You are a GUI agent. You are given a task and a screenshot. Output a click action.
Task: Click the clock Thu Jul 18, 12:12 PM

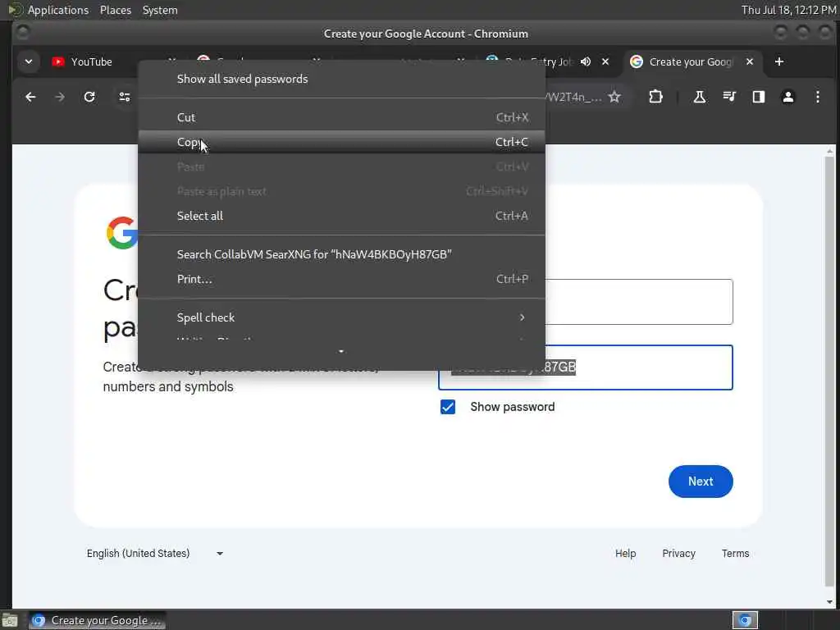click(788, 10)
